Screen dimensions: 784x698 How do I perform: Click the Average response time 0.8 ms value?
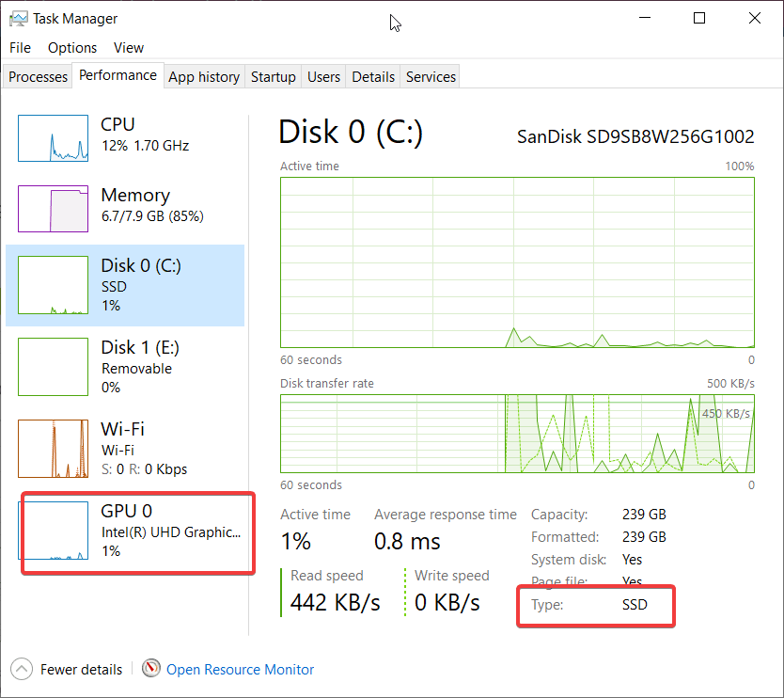[x=407, y=542]
